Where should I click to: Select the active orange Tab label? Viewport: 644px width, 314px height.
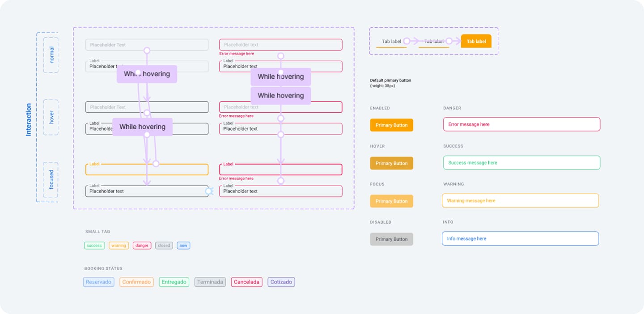tap(476, 41)
